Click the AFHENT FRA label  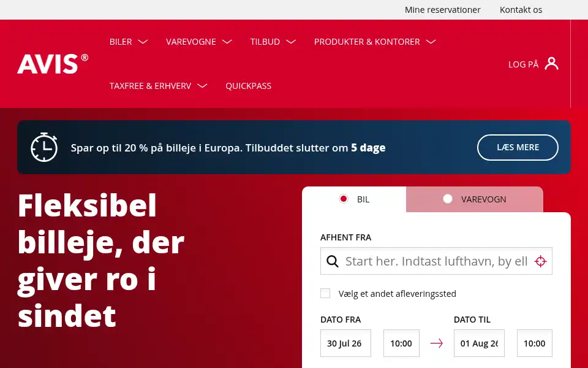tap(345, 237)
